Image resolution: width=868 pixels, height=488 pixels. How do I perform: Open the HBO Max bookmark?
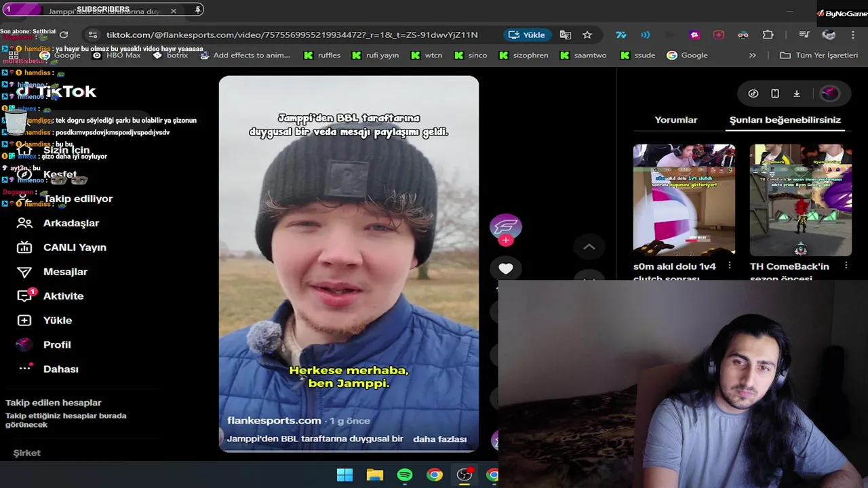[117, 56]
